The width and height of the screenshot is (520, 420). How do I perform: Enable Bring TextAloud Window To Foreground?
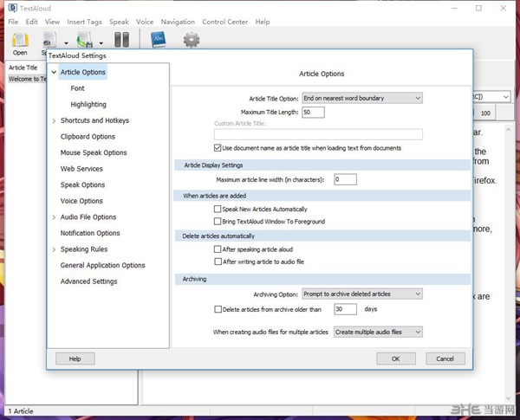pyautogui.click(x=218, y=222)
